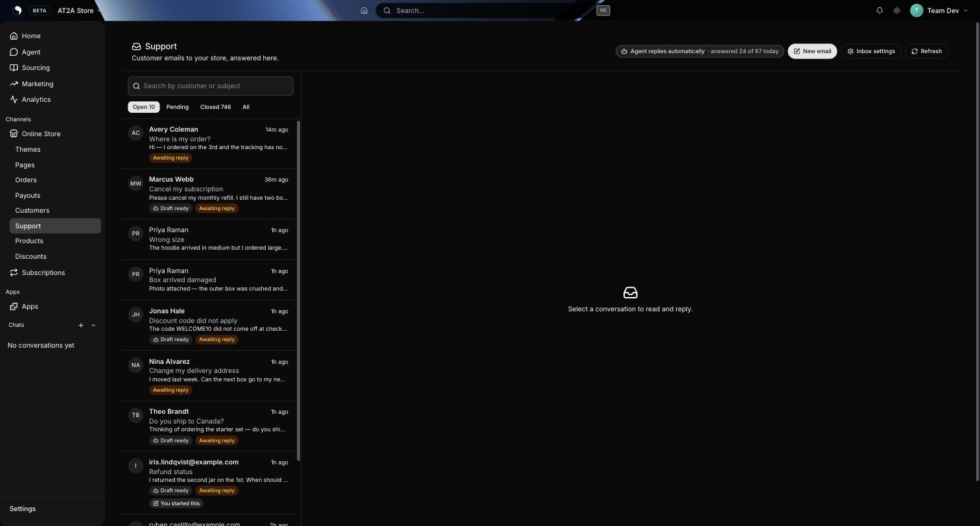Refresh the support inbox

[926, 51]
